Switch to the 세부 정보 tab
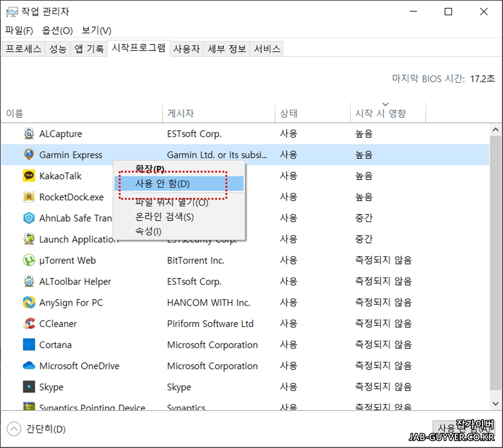 point(227,49)
